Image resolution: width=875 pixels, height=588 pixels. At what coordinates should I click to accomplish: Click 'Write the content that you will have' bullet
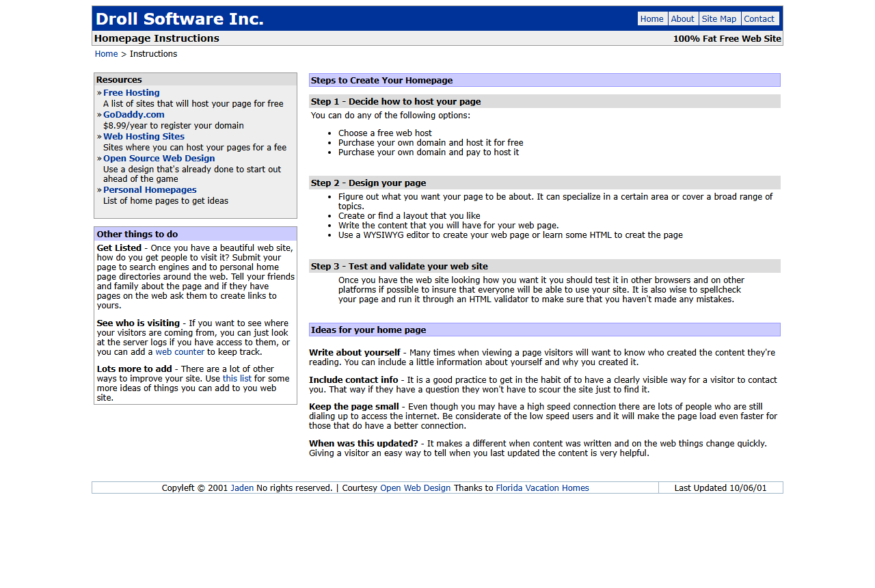[x=448, y=226]
